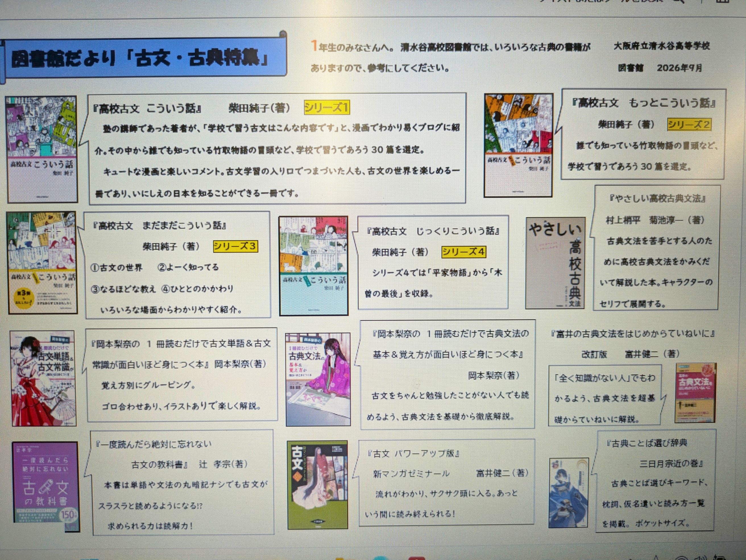Image resolution: width=746 pixels, height=560 pixels.
Task: Click the line 曽の最後」を収録。
Action: (399, 293)
